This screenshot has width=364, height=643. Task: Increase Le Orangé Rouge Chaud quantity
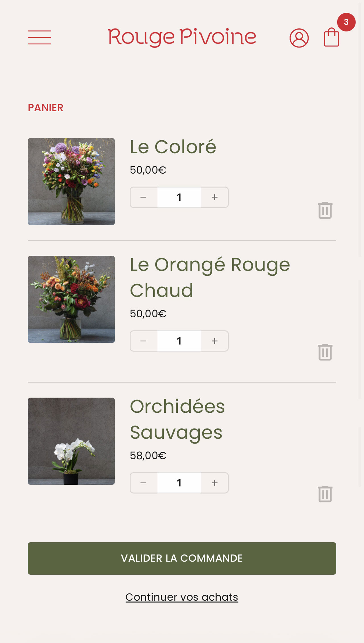click(215, 341)
